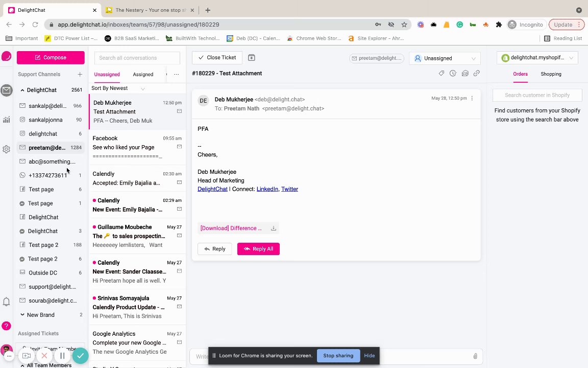Open the Download Difference attachment link
588x368 pixels.
pyautogui.click(x=231, y=228)
